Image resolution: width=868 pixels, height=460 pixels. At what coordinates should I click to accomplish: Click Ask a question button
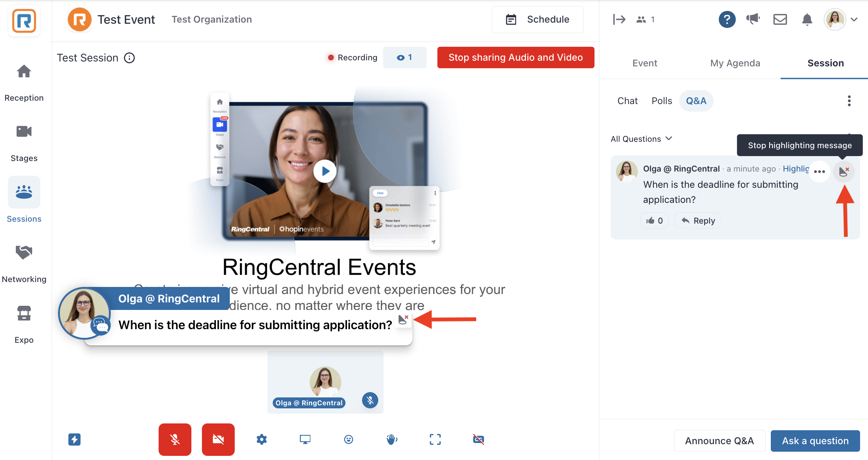(x=815, y=441)
